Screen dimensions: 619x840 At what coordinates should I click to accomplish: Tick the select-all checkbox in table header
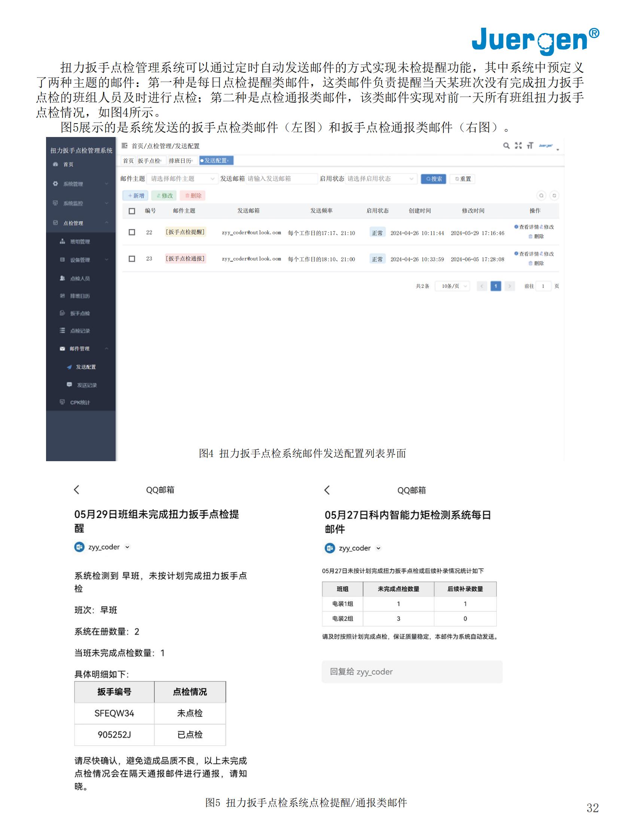pyautogui.click(x=132, y=211)
